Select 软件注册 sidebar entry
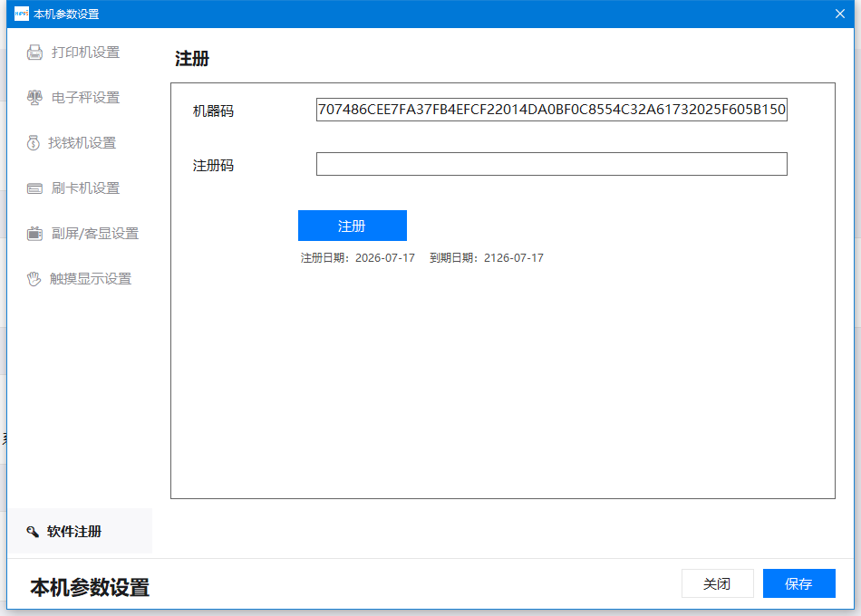 [x=80, y=531]
